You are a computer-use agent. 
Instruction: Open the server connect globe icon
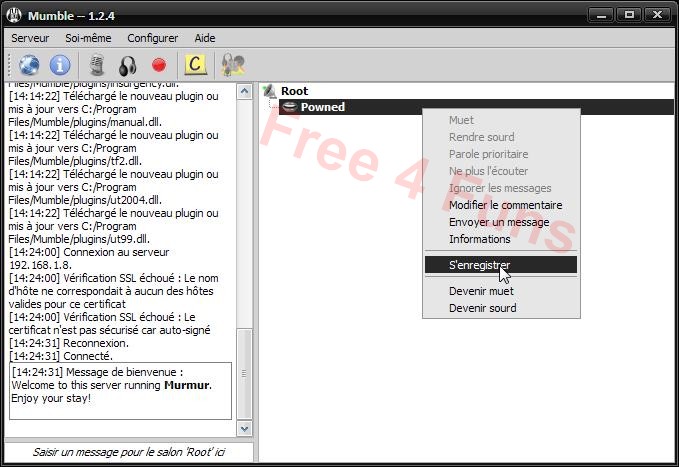point(29,65)
